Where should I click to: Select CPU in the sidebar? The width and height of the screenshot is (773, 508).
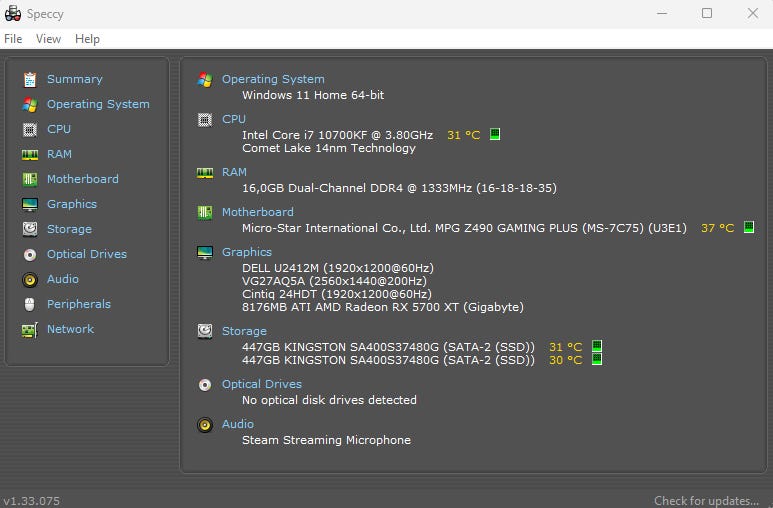tap(59, 129)
